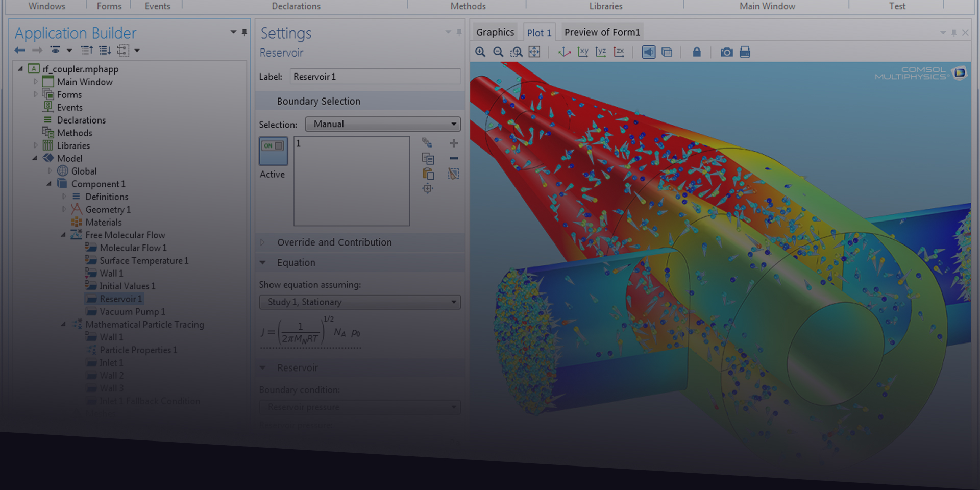Toggle the view lock padlock
This screenshot has width=980, height=490.
coord(697,52)
